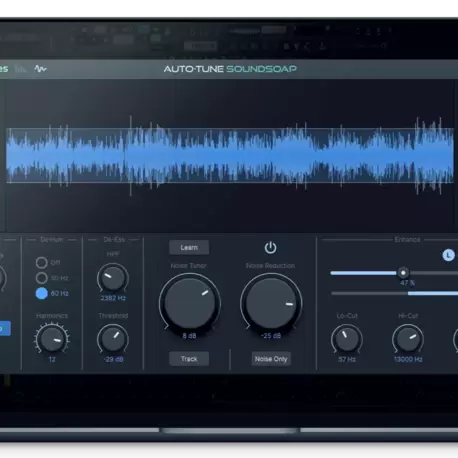
Task: Click the "8 dB" Noise Tuner value
Action: [x=189, y=336]
